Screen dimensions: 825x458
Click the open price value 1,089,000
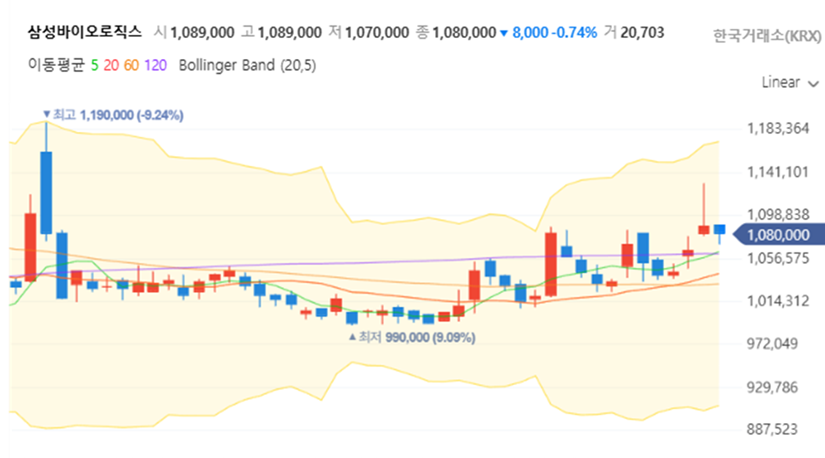click(x=202, y=33)
